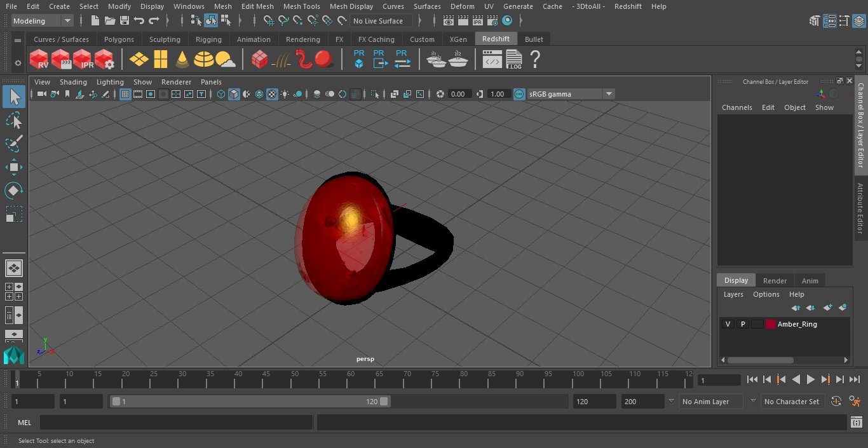The height and width of the screenshot is (448, 868).
Task: Switch to the Rigging shelf tab
Action: [208, 39]
